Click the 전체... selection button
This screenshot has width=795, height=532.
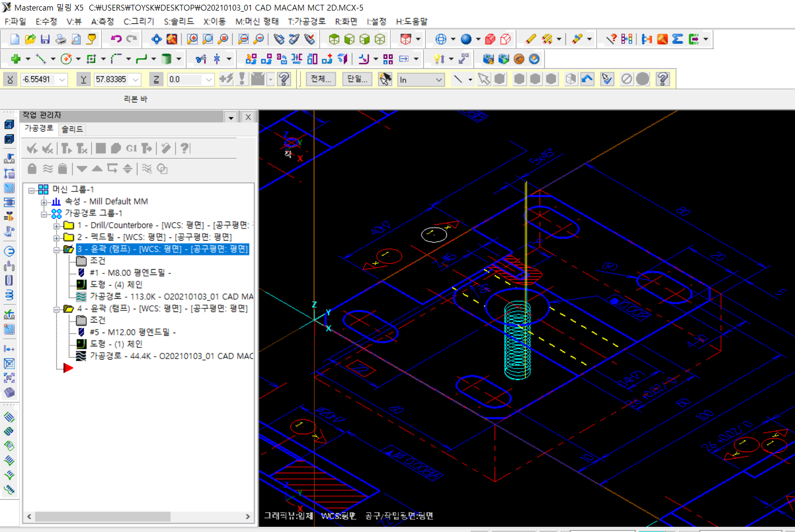tap(321, 79)
